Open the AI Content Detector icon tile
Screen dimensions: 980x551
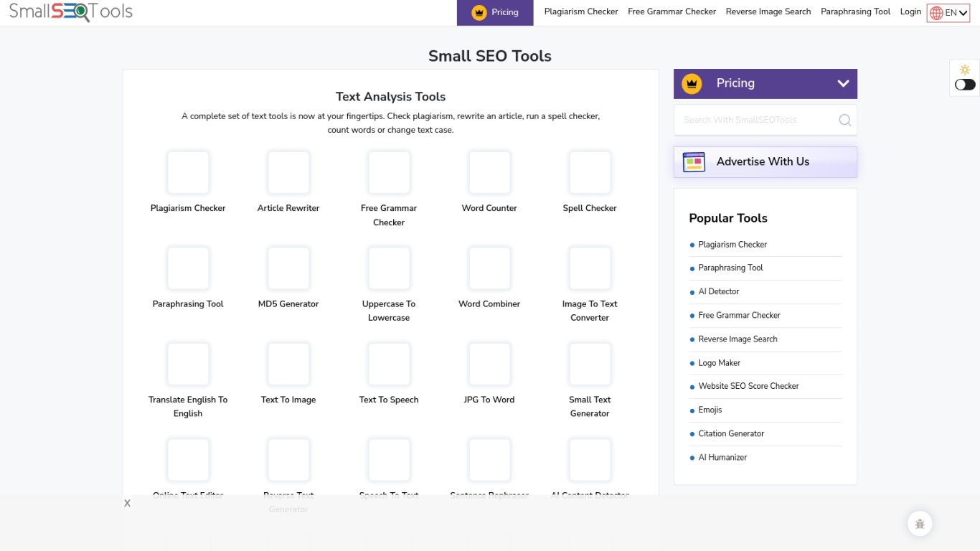click(590, 460)
